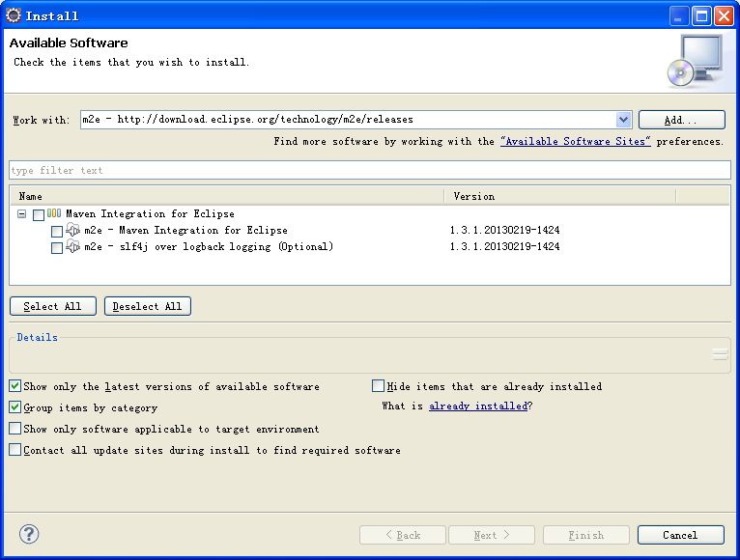The image size is (740, 560).
Task: Click the Version column header
Action: [x=560, y=196]
